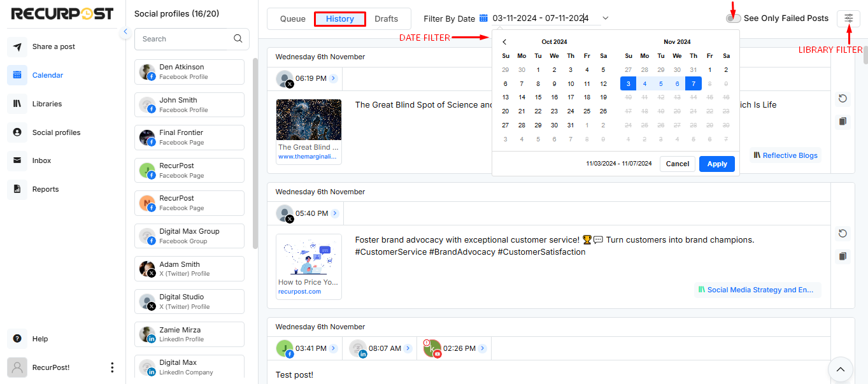The width and height of the screenshot is (868, 384).
Task: Expand details arrow next to 03:41 PM
Action: point(334,348)
